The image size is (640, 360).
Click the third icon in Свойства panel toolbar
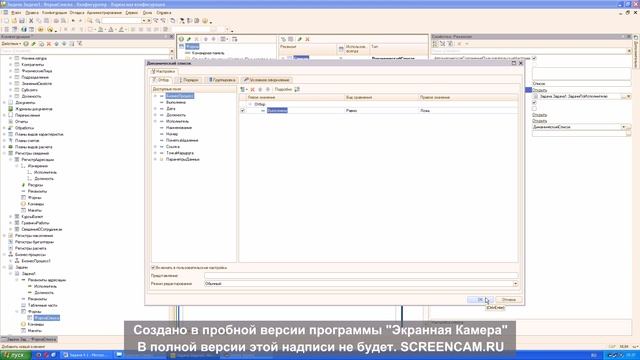(450, 44)
